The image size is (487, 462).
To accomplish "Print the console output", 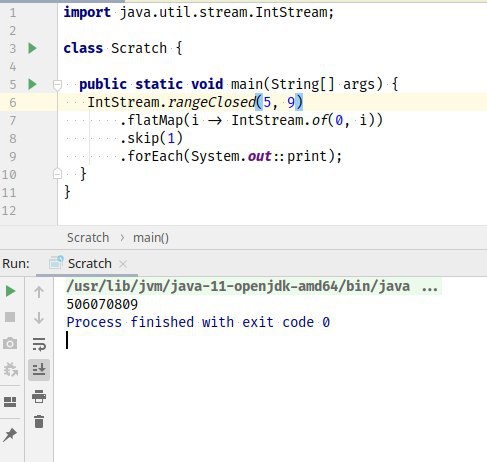I will (39, 396).
